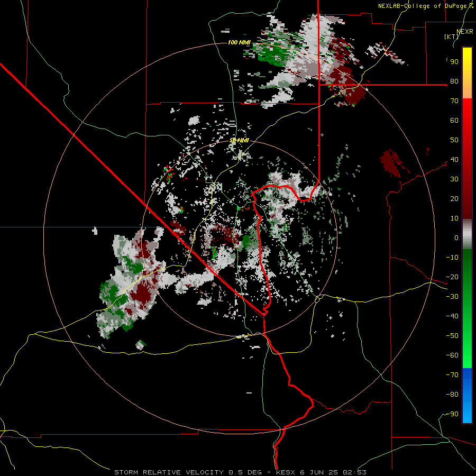Select the -10 value on the velocity scale
476x476 pixels.
point(452,258)
